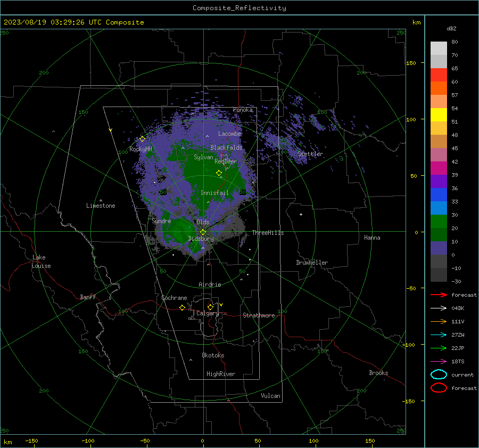479x448 pixels.
Task: Click the Blackfalds label
Action: [226, 148]
